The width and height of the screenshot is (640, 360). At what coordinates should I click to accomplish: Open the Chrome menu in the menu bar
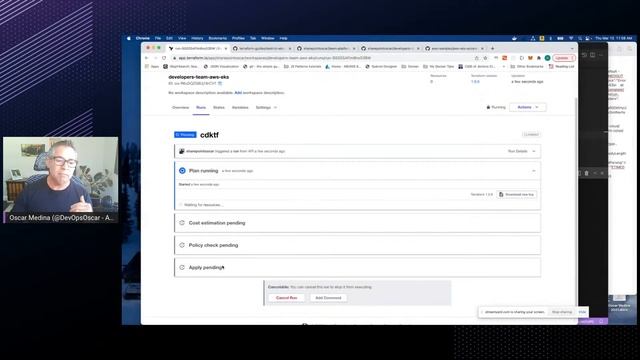point(142,38)
